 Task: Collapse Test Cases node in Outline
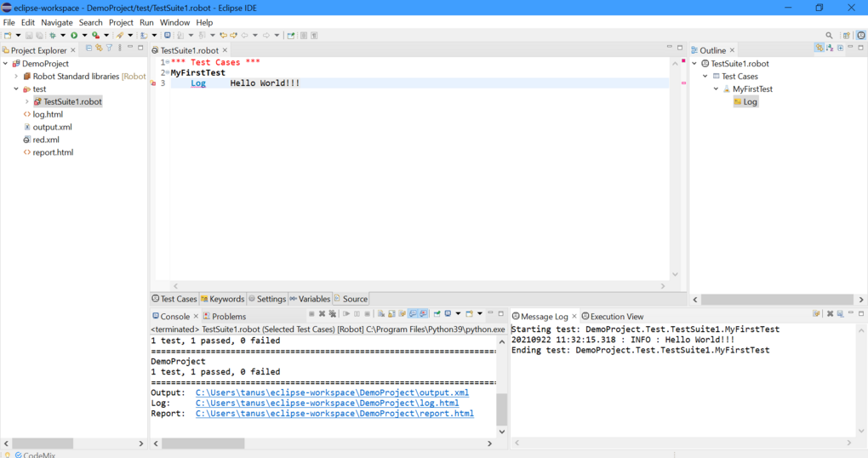(x=705, y=77)
